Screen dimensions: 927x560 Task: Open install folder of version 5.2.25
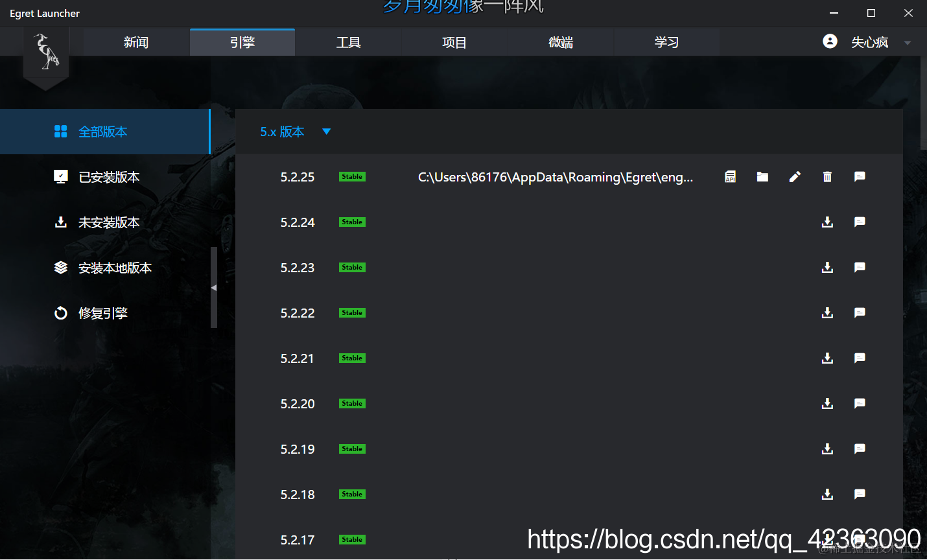(762, 176)
